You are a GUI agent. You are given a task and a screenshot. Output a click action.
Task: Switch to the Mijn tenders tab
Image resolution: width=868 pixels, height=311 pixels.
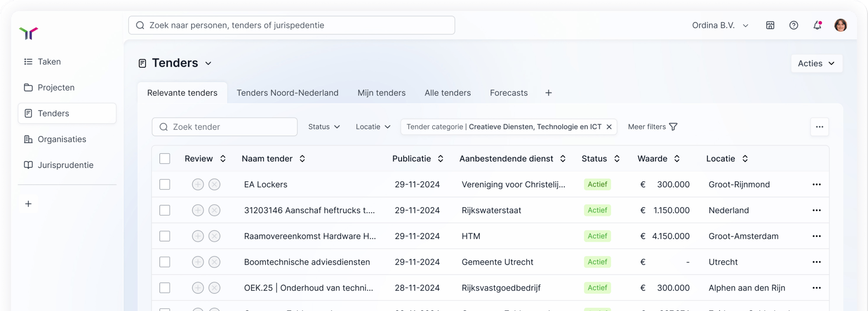pos(381,93)
